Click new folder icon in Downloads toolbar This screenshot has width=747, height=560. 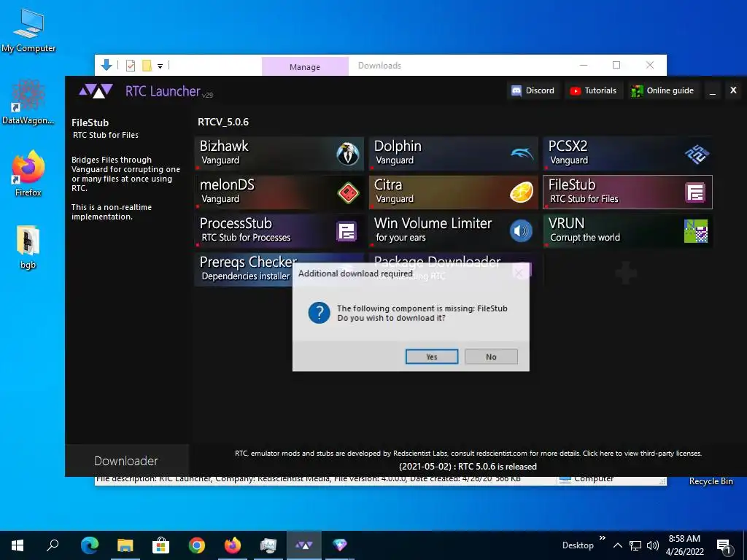147,66
